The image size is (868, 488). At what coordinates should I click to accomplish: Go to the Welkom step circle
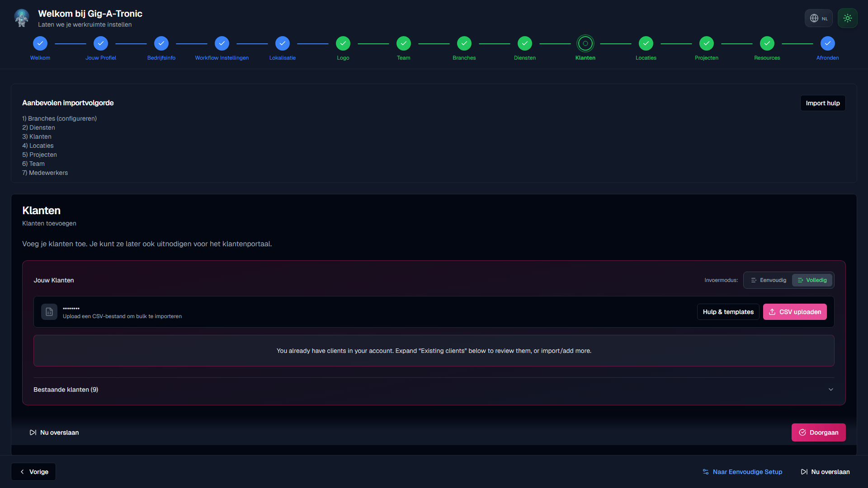point(40,43)
